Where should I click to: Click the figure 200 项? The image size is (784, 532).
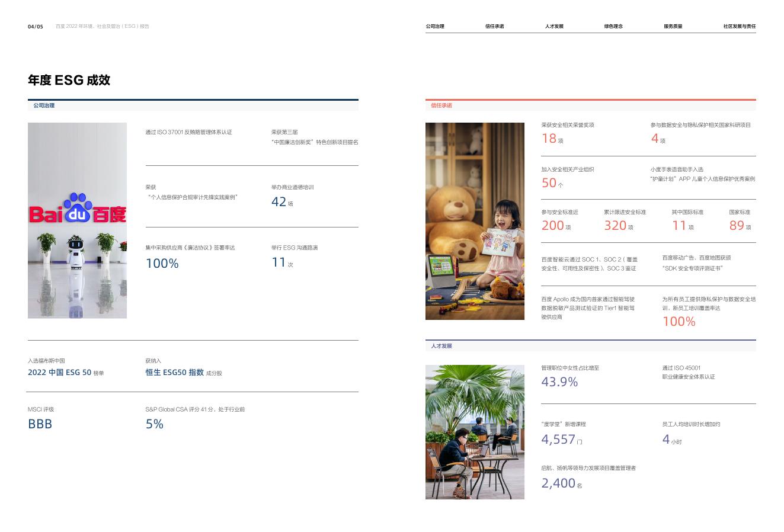click(x=556, y=226)
